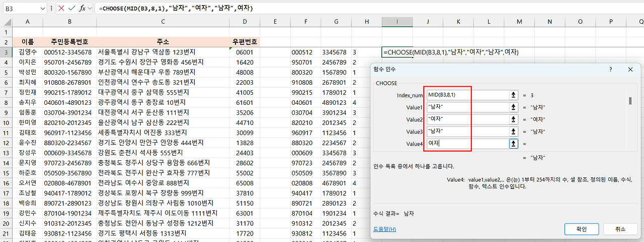Click the question mark help icon in dialog
644x242 pixels.
(610, 70)
